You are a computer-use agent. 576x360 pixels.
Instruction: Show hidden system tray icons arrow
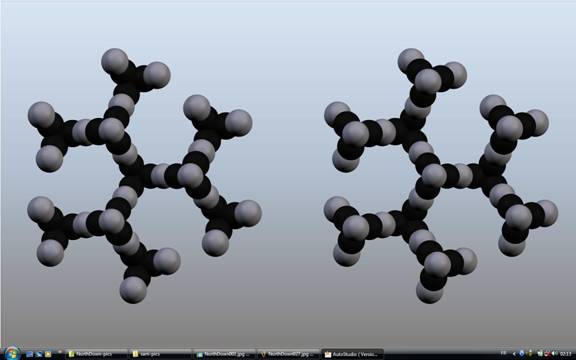tap(514, 354)
